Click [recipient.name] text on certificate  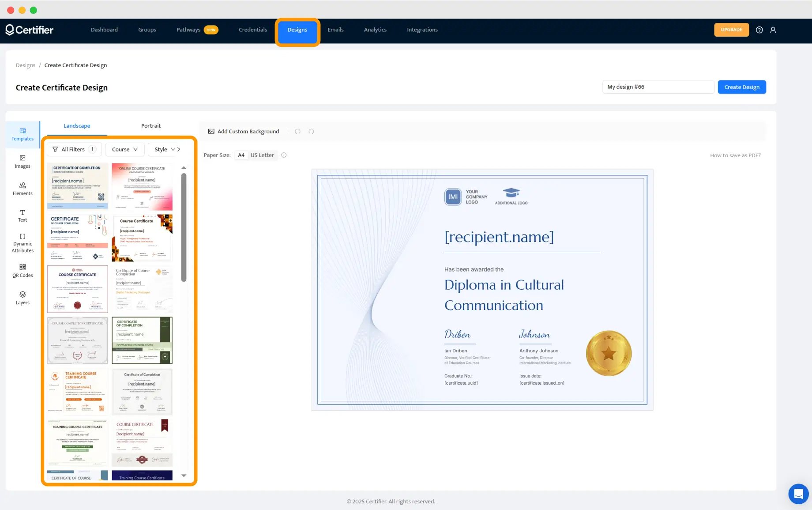click(x=499, y=237)
